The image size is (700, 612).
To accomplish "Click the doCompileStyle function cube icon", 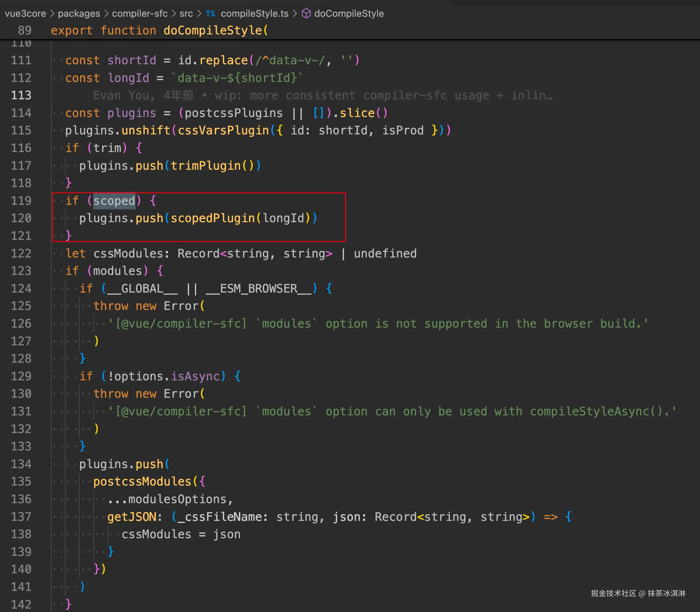I will [306, 14].
